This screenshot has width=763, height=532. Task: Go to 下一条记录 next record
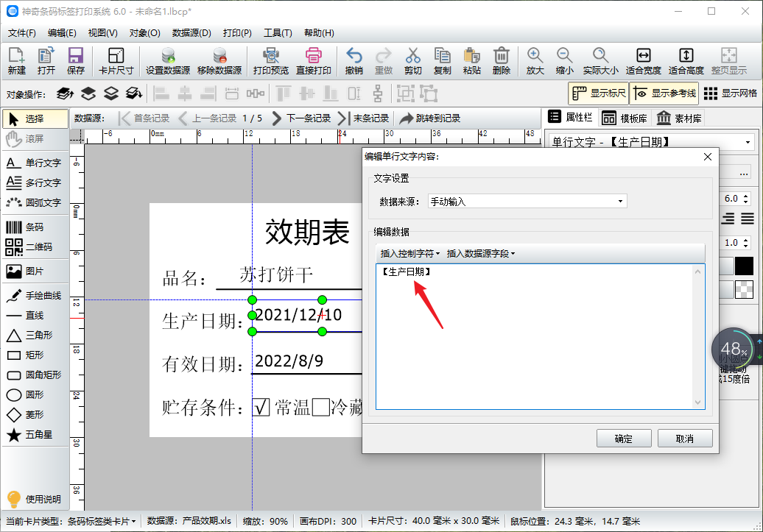click(x=302, y=118)
